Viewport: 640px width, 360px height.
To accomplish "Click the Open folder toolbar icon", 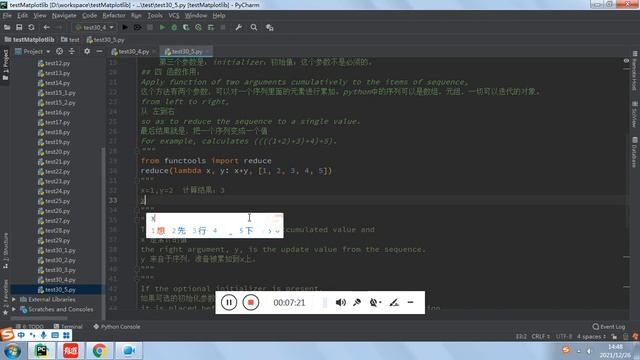I will 7,27.
